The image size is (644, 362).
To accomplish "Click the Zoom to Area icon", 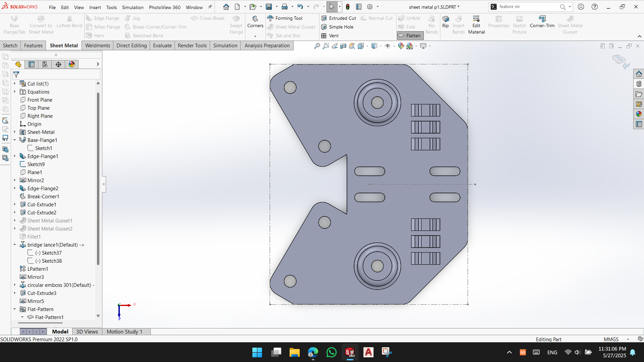I will coord(326,46).
